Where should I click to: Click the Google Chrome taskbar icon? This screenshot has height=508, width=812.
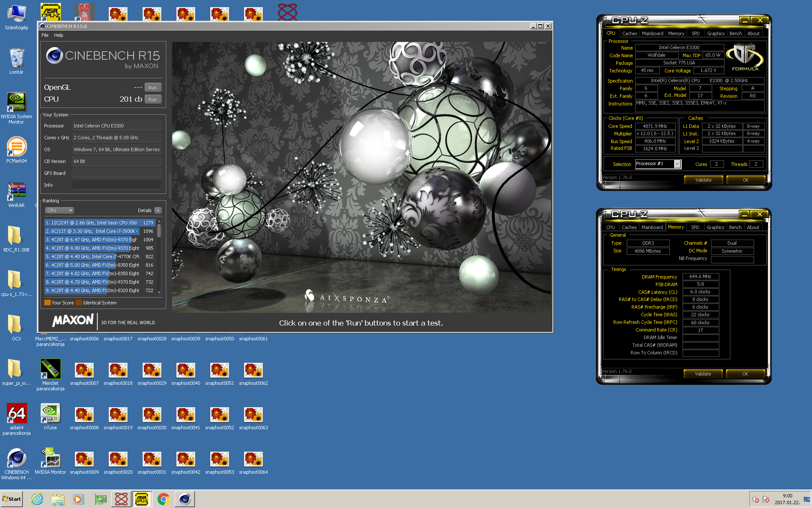(163, 499)
